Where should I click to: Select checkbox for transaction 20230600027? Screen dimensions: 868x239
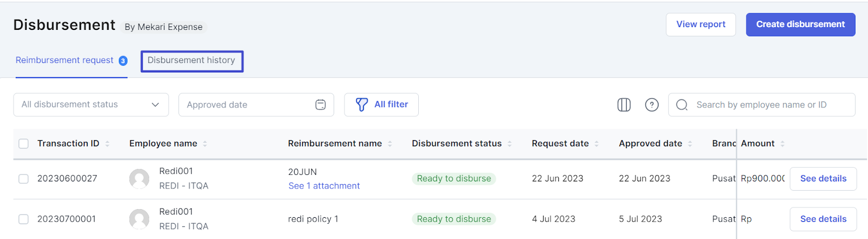(x=23, y=179)
